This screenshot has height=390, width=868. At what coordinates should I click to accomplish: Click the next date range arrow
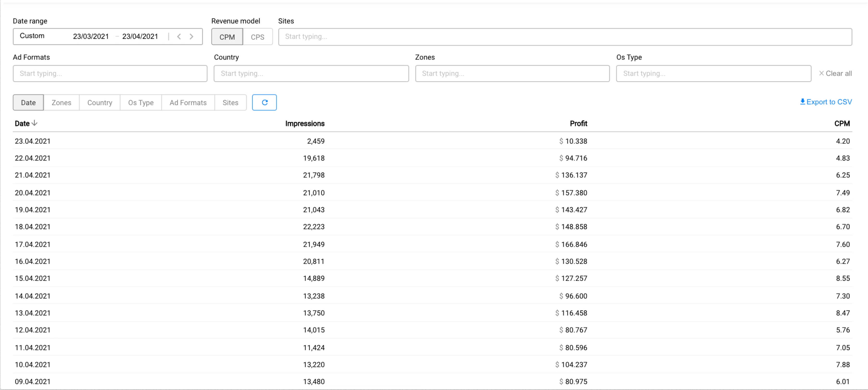click(x=191, y=36)
